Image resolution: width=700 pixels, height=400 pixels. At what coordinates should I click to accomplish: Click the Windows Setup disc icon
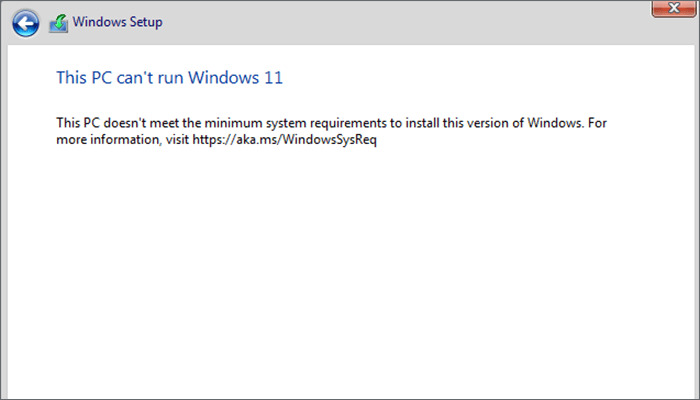[x=59, y=22]
